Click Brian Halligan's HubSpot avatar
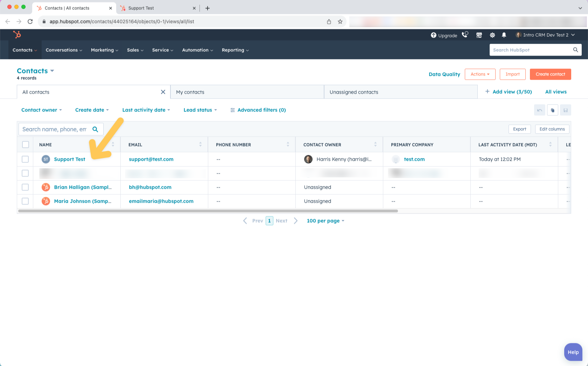 (x=46, y=187)
